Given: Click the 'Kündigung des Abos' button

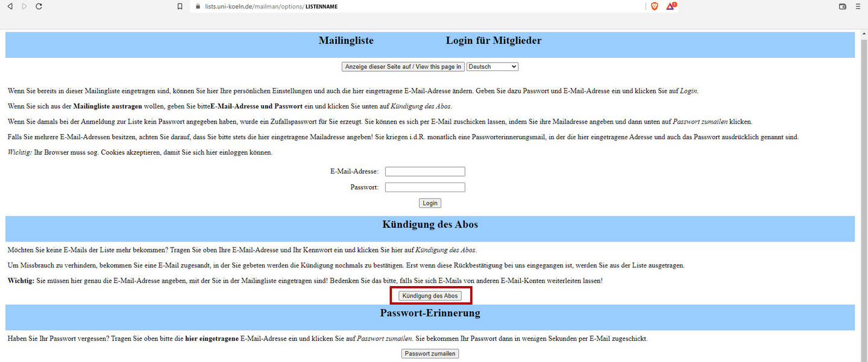Looking at the screenshot, I should (430, 296).
